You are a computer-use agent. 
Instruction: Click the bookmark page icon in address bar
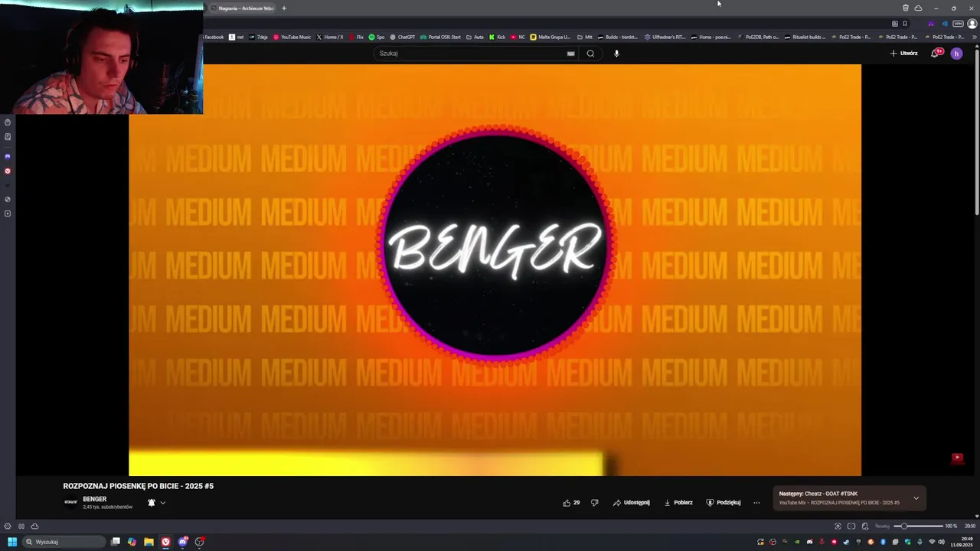[905, 24]
